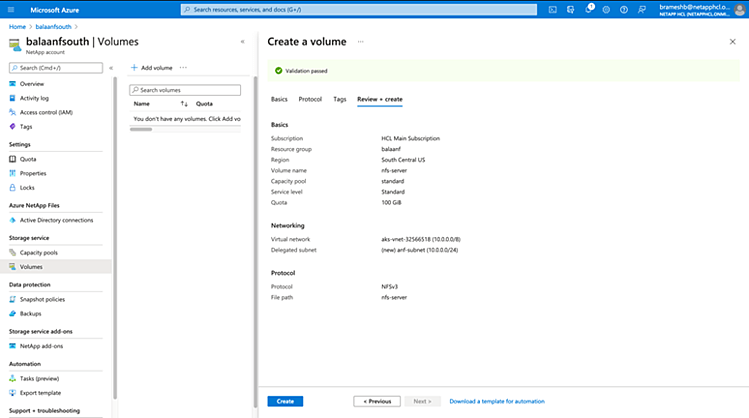Open the Azure portal hamburger menu
The width and height of the screenshot is (749, 418).
point(10,9)
